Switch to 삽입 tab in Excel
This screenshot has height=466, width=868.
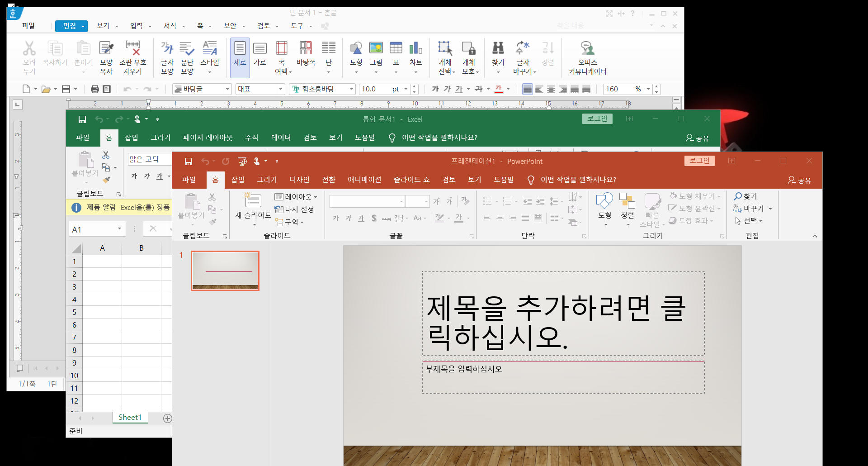click(x=132, y=138)
